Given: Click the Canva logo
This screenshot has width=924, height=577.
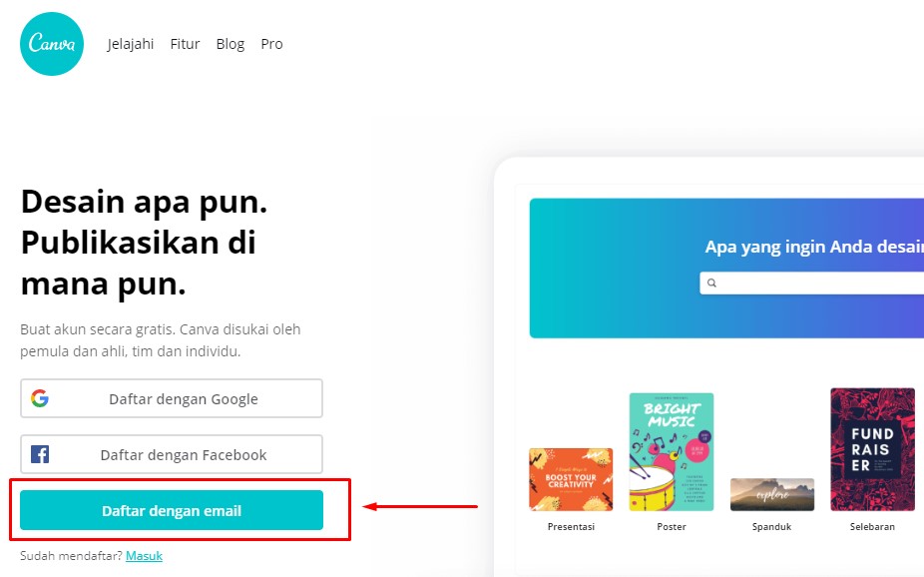Looking at the screenshot, I should 52,44.
